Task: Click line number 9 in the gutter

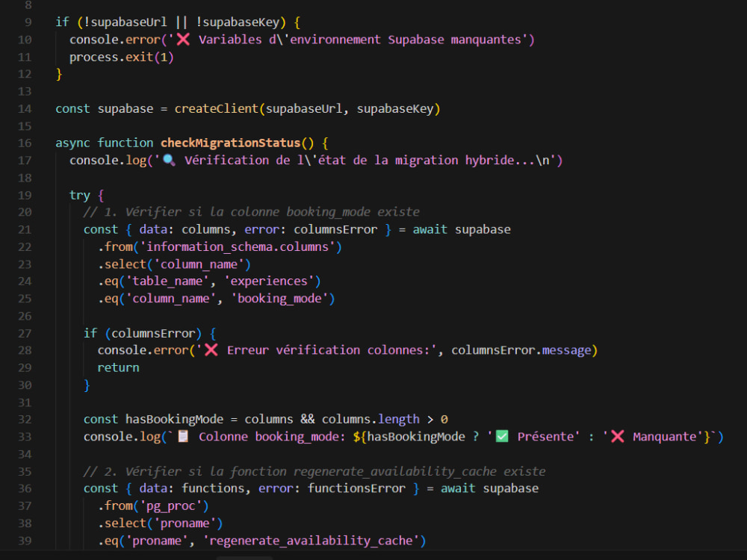Action: [x=28, y=22]
